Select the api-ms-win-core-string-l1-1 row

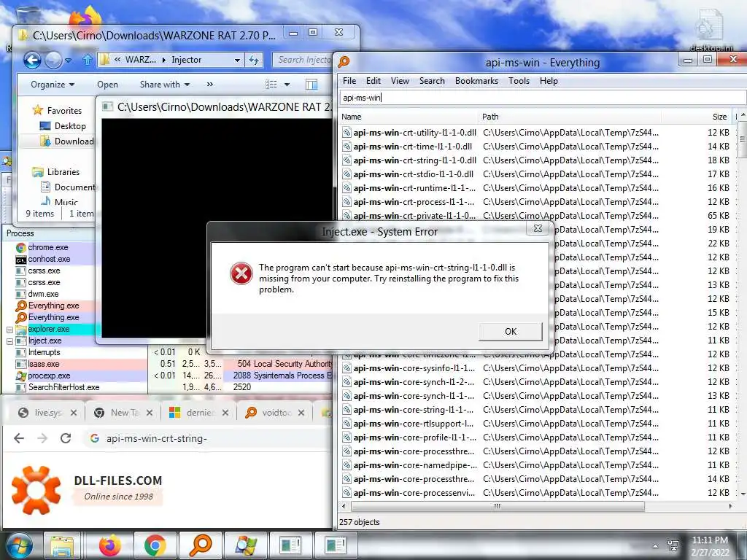point(536,410)
